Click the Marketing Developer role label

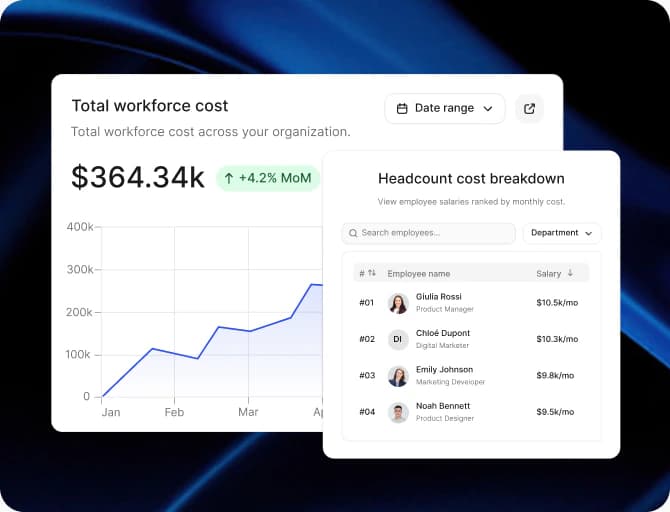click(x=450, y=382)
